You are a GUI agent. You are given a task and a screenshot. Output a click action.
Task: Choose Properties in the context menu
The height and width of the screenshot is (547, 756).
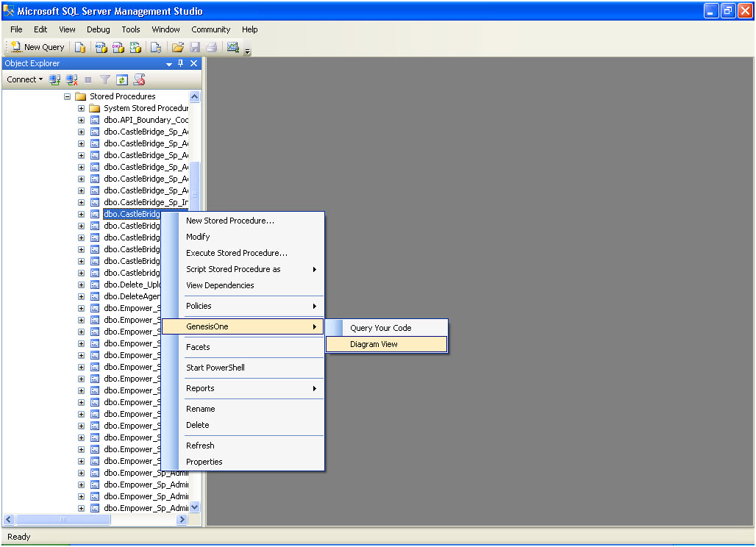[x=243, y=462]
